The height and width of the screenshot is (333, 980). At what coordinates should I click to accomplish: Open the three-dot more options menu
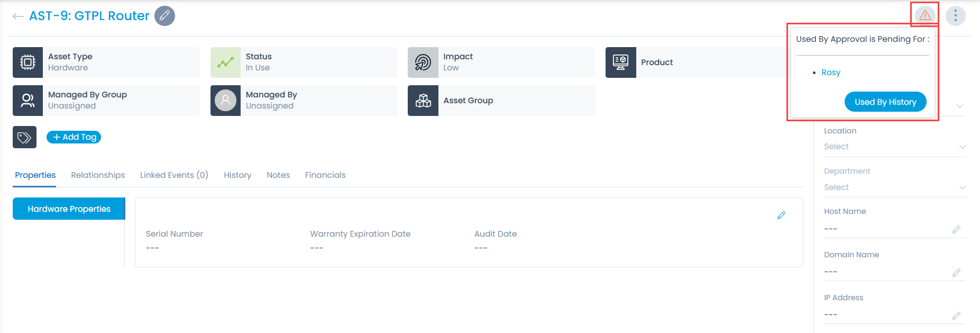coord(955,16)
